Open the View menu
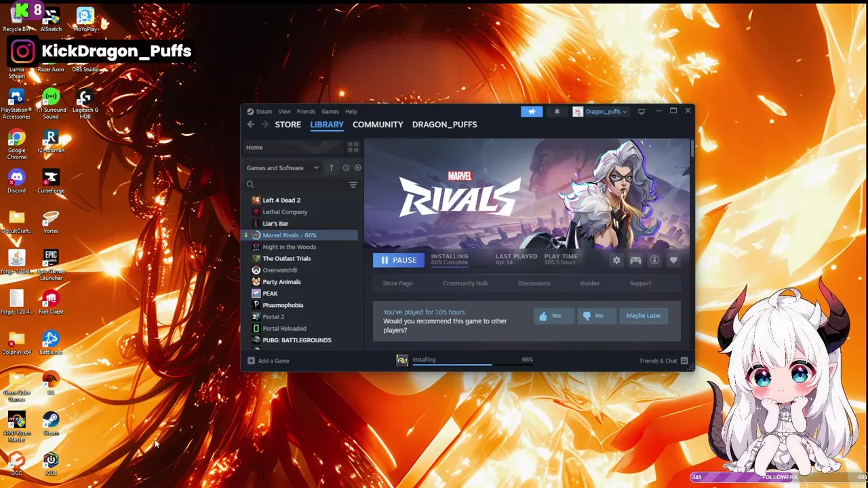The height and width of the screenshot is (488, 868). tap(284, 111)
